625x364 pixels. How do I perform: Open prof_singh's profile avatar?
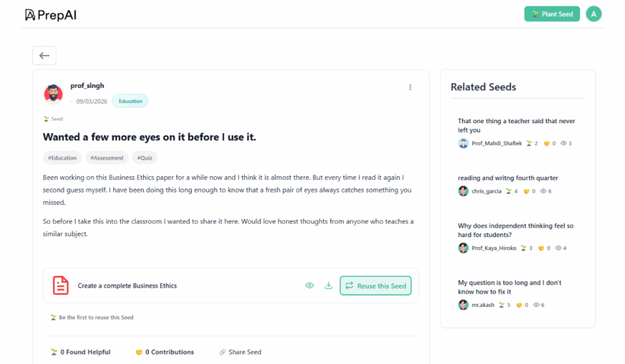[53, 94]
